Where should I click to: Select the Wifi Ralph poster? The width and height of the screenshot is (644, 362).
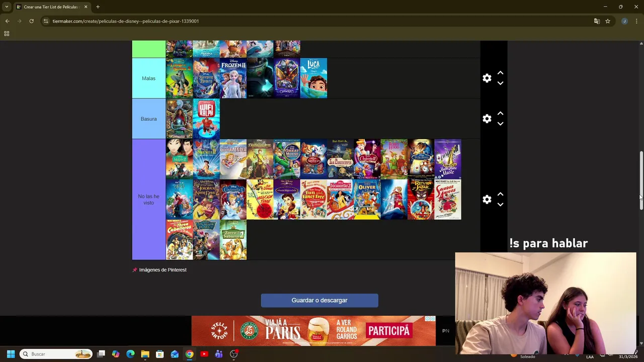[x=206, y=119]
